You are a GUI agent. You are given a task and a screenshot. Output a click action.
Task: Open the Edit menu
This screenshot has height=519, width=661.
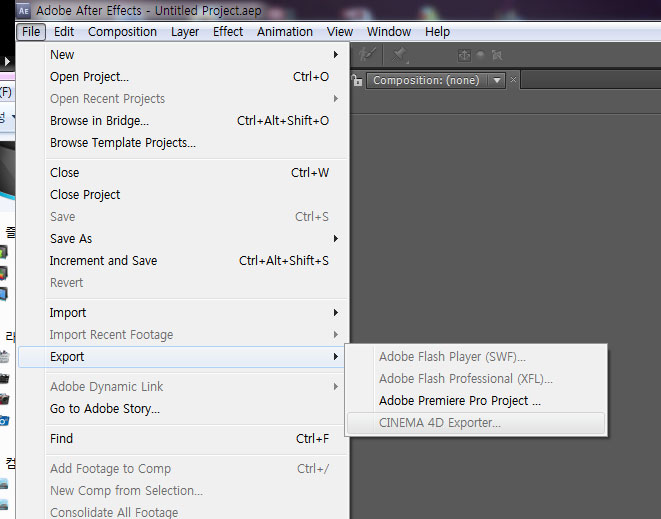pyautogui.click(x=64, y=32)
